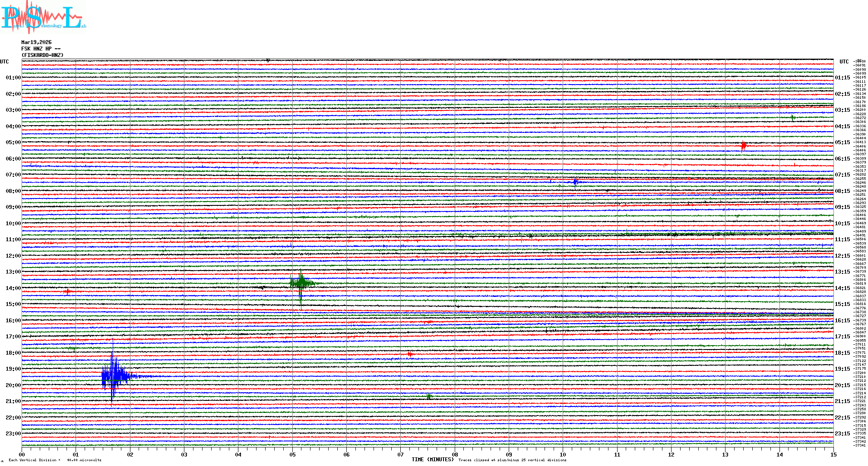Click the small blue burst near minute 10
The width and height of the screenshot is (868, 466).
click(x=576, y=182)
